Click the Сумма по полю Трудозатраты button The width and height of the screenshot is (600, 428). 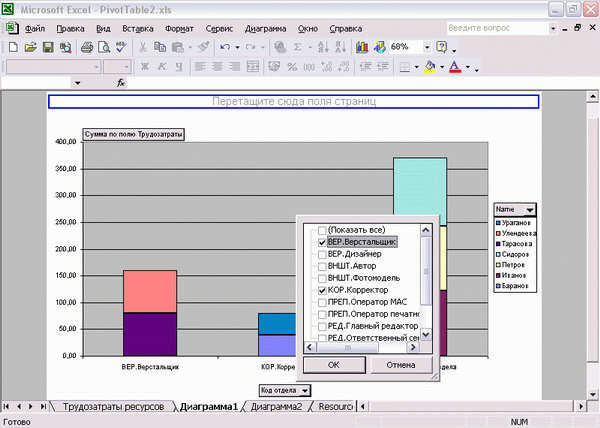(x=134, y=134)
